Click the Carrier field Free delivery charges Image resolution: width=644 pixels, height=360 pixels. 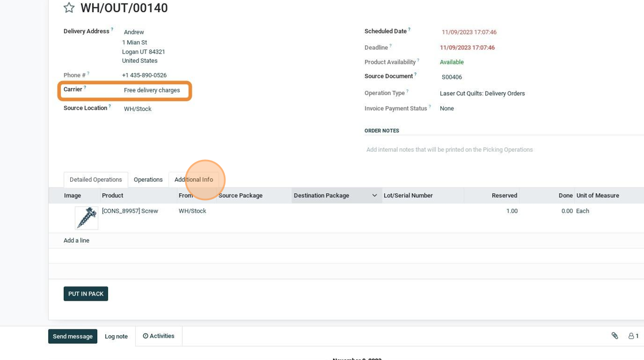click(x=152, y=90)
